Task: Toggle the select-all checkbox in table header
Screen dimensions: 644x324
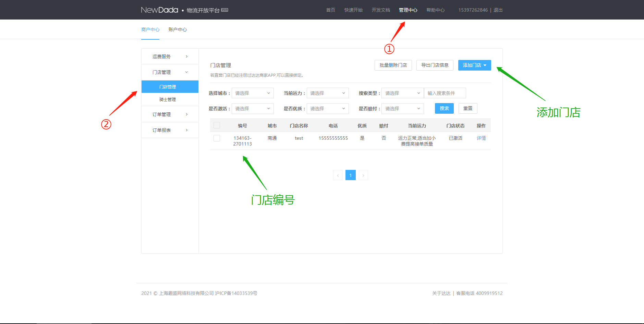Action: pyautogui.click(x=217, y=125)
